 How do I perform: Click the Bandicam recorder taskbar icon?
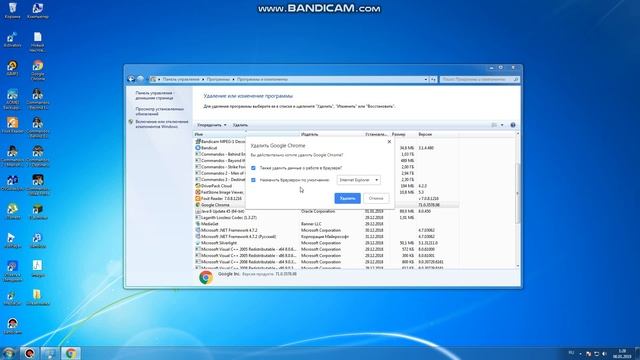29,353
